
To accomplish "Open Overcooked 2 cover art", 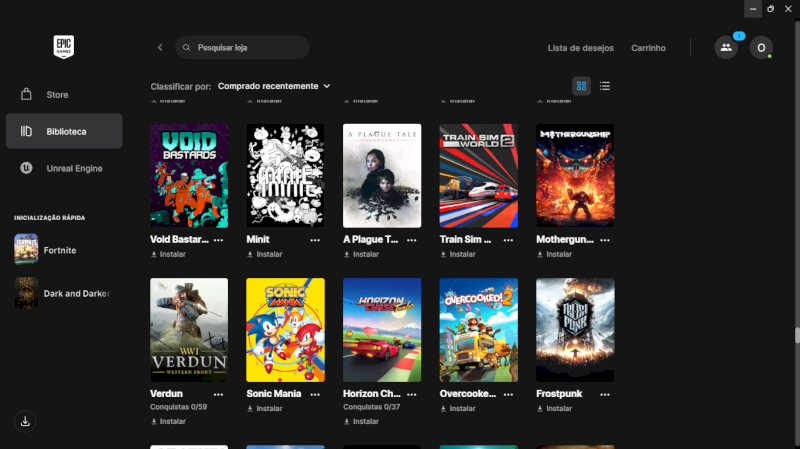I will pos(479,330).
